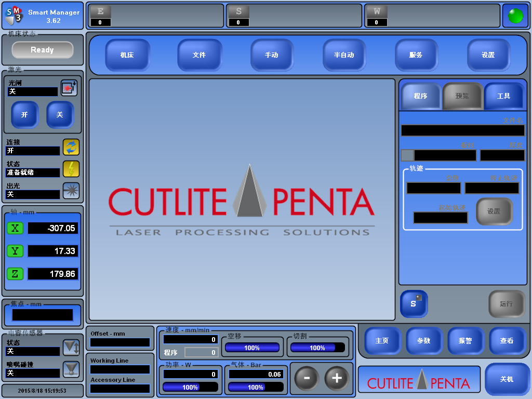This screenshot has width=532, height=399.
Task: Click the Offset mm field
Action: point(120,343)
